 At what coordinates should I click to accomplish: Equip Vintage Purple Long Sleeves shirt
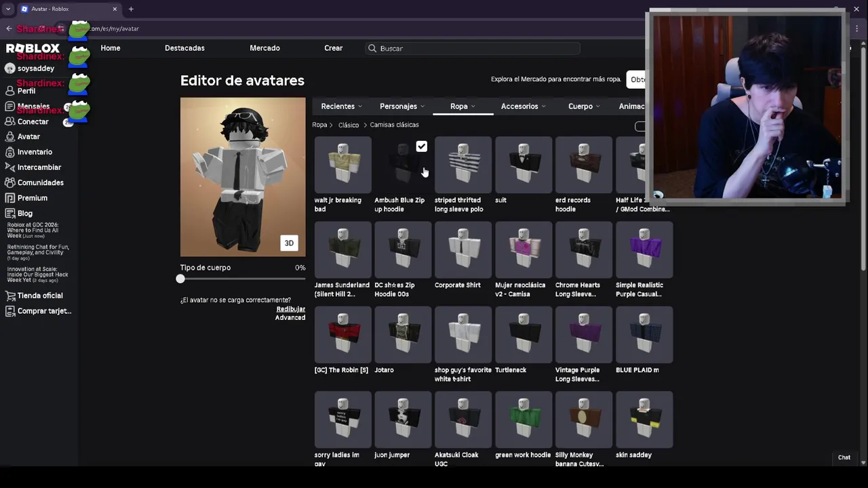click(584, 334)
